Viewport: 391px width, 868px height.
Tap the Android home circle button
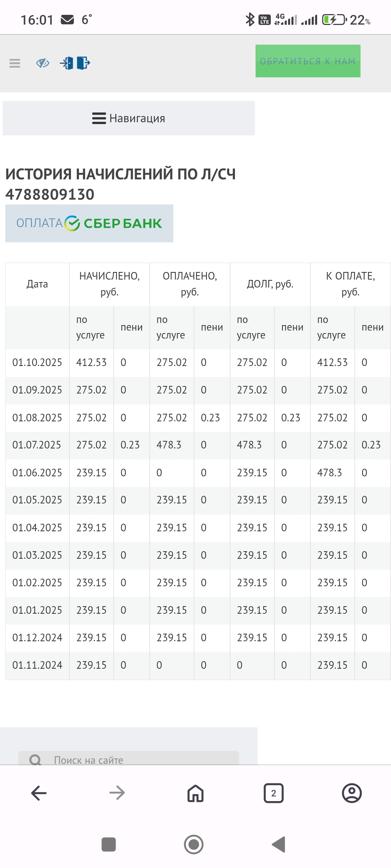pos(194,844)
